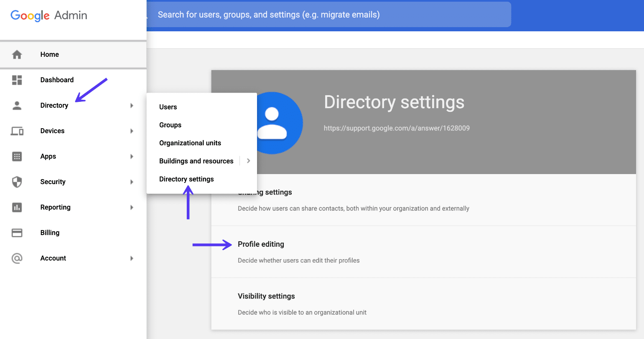
Task: Click the Account at-sign icon
Action: pyautogui.click(x=17, y=258)
